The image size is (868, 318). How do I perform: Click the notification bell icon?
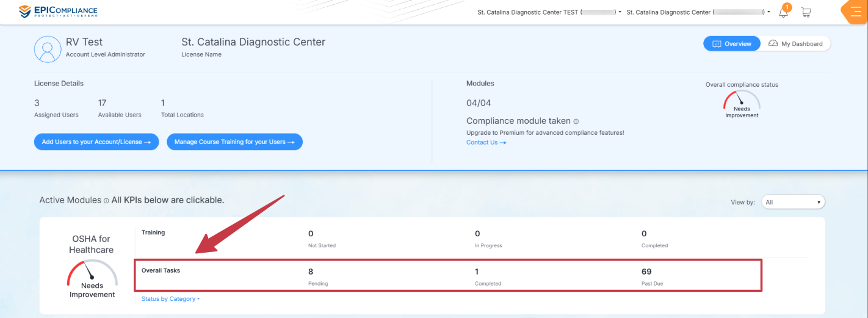pos(783,12)
